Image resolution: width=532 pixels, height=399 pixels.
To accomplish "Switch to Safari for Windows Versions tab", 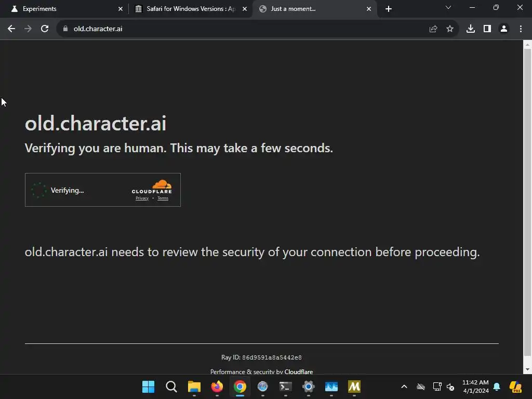I will [x=191, y=9].
